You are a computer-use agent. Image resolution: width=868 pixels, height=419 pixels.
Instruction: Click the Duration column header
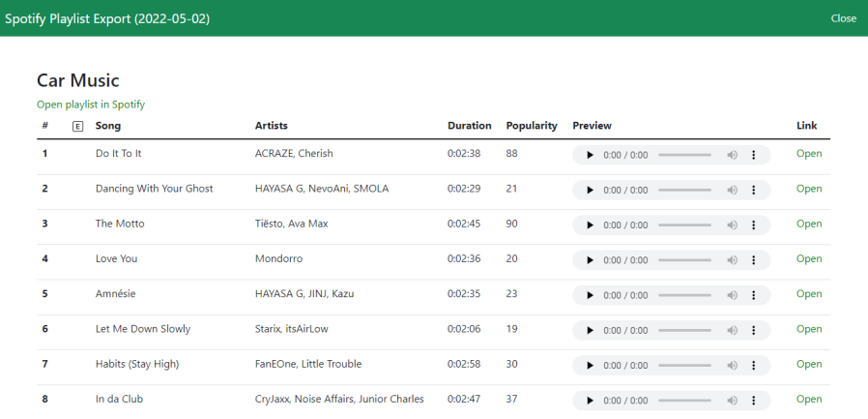(470, 125)
